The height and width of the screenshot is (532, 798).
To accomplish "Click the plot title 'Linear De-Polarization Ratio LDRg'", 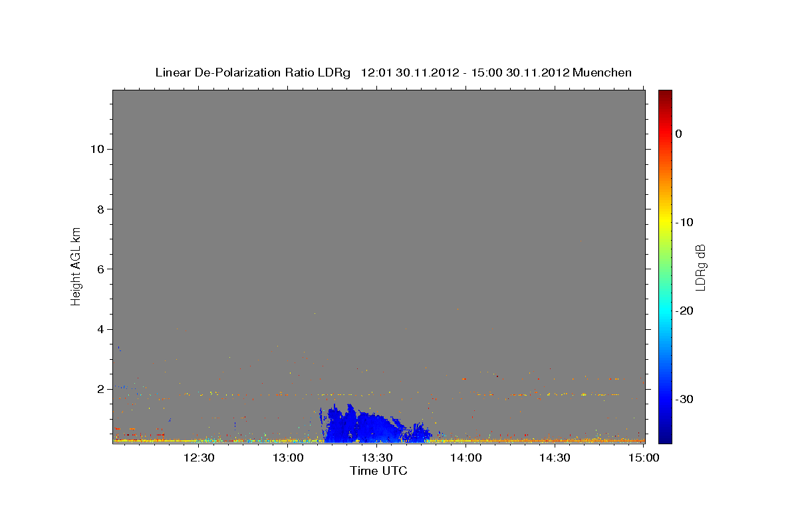I will pyautogui.click(x=253, y=72).
